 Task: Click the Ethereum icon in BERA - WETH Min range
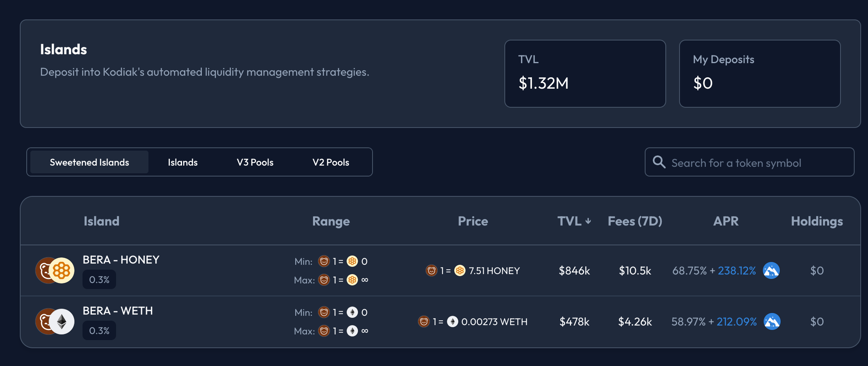point(352,312)
